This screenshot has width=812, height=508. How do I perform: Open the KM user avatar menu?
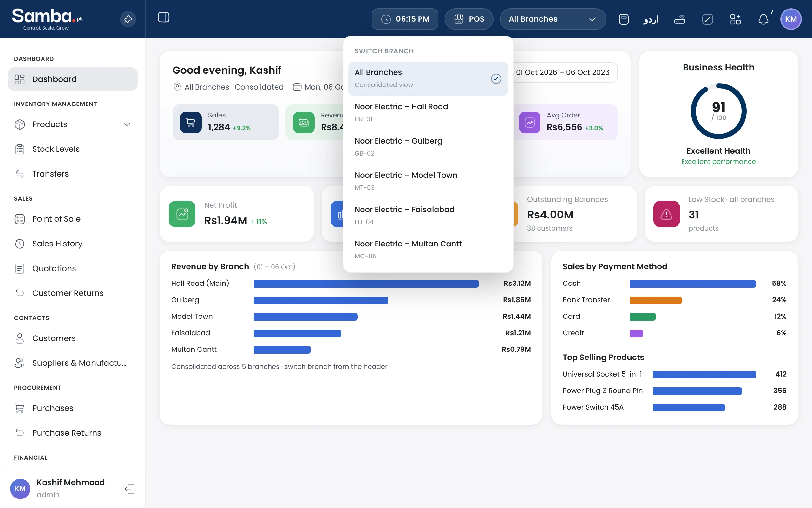(x=791, y=19)
